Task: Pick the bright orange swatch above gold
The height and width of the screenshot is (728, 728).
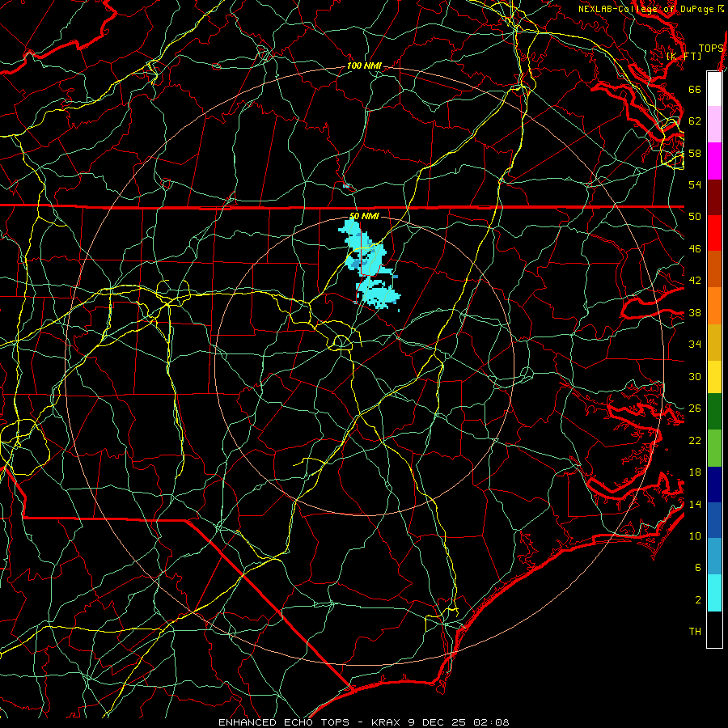Action: pyautogui.click(x=714, y=306)
